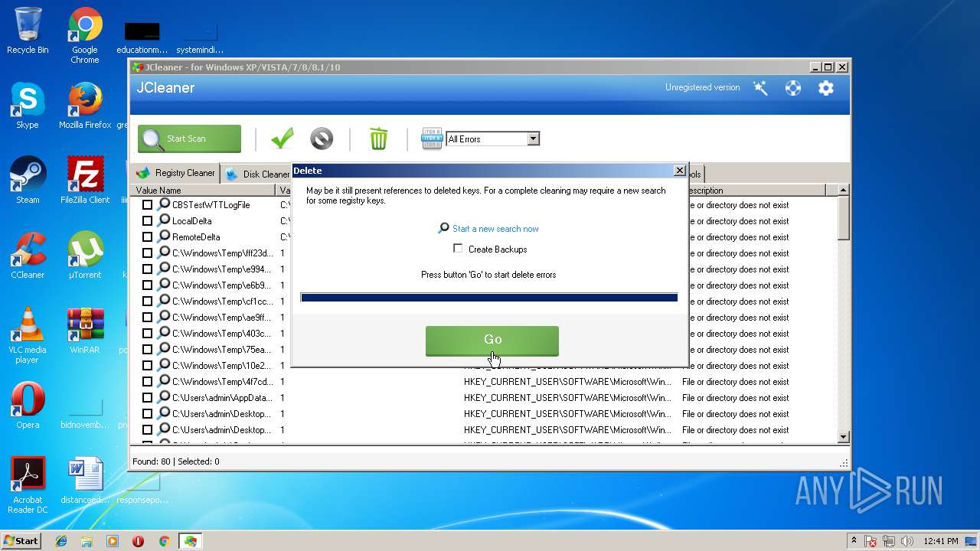Open Opera desktop shortcut
Viewport: 980px width, 551px height.
pos(28,406)
